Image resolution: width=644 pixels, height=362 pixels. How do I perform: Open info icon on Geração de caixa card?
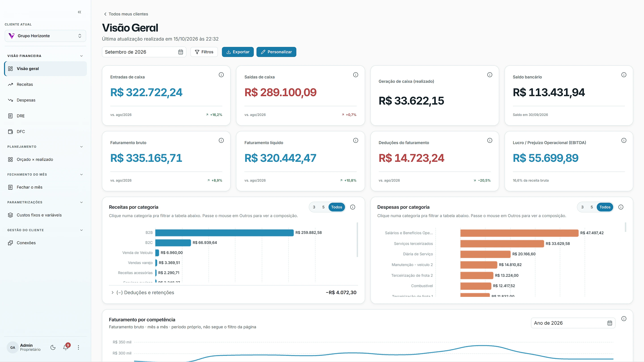coord(490,75)
